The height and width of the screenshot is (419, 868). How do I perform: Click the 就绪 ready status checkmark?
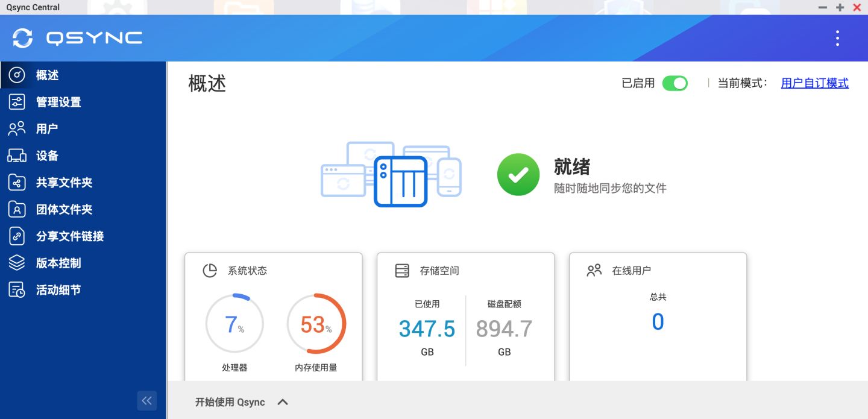518,174
